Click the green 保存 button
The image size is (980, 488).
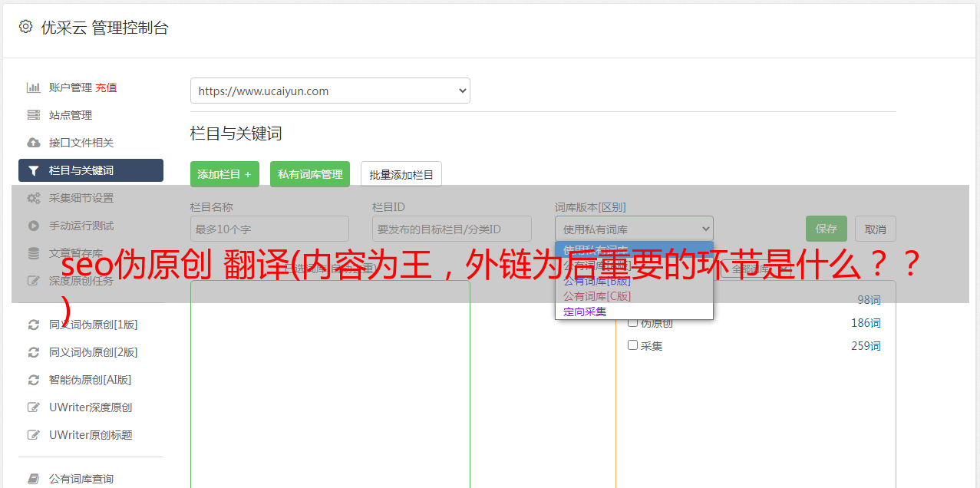[x=827, y=229]
